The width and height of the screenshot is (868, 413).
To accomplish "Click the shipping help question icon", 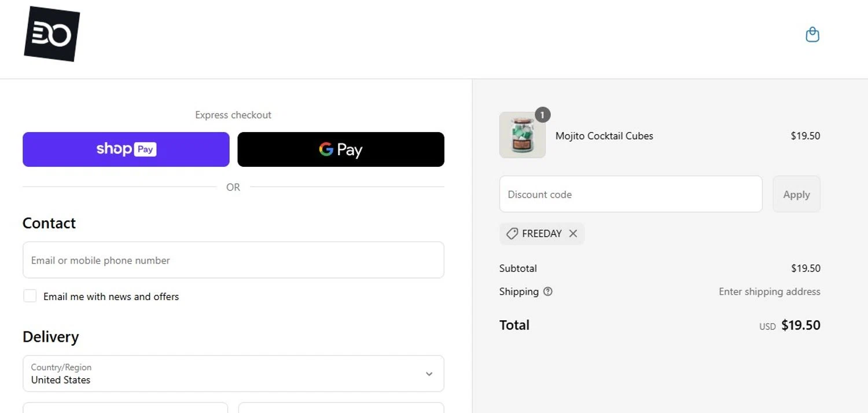I will tap(548, 291).
